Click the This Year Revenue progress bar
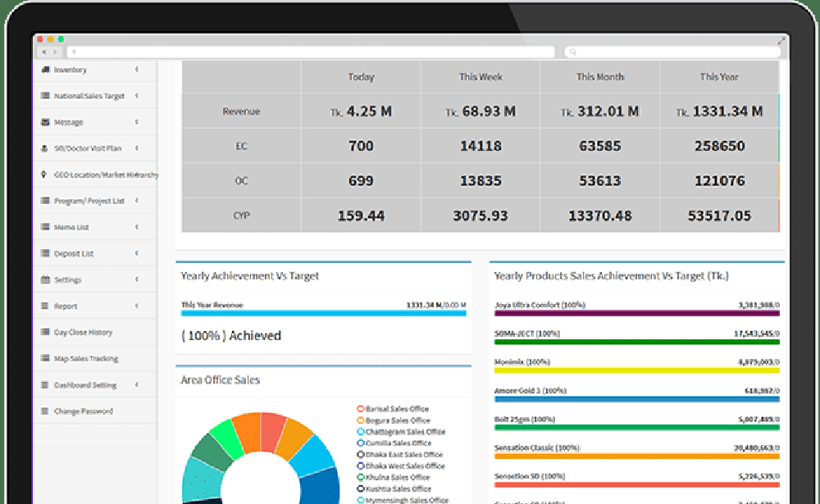 pos(324,313)
